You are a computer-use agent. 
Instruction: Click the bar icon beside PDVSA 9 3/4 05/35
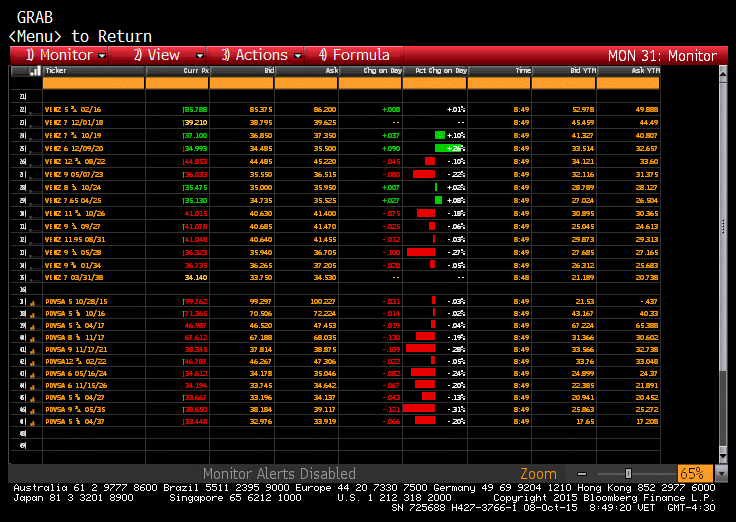click(x=32, y=411)
